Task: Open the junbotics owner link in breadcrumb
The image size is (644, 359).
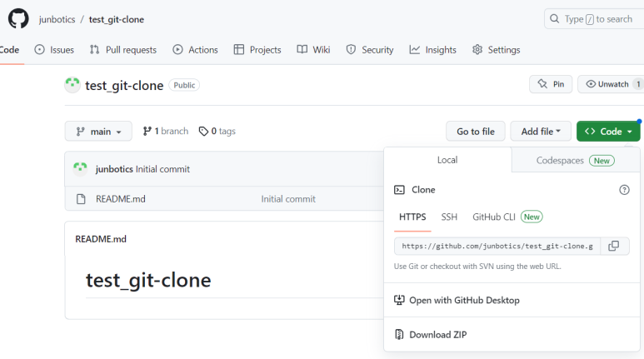Action: point(57,19)
